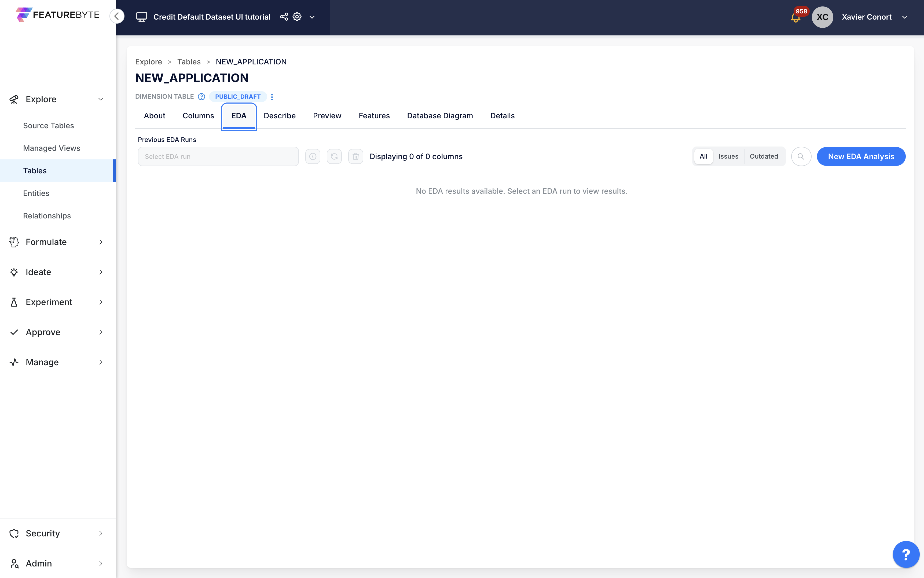This screenshot has height=578, width=924.
Task: Click the Dimension Table help question icon
Action: click(x=201, y=97)
